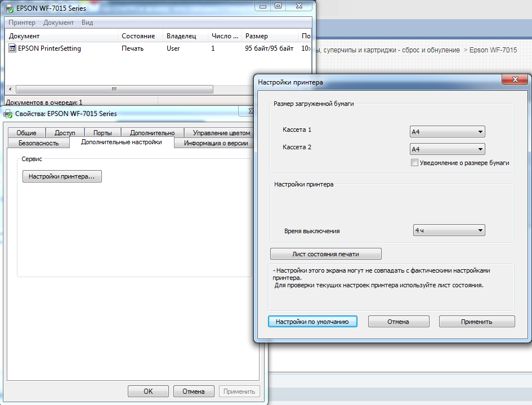Enable the Уведомление о размере бумаги checkbox
Screen dimensions: 532x405
click(x=414, y=163)
